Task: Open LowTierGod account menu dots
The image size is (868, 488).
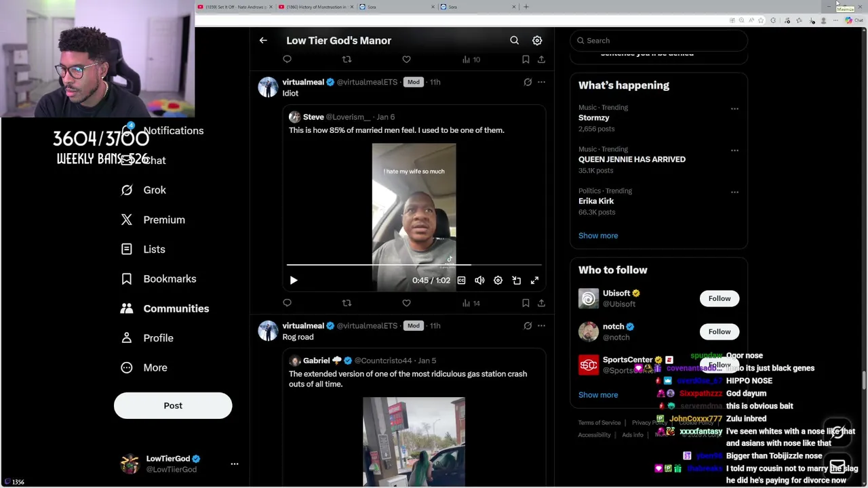Action: tap(235, 464)
